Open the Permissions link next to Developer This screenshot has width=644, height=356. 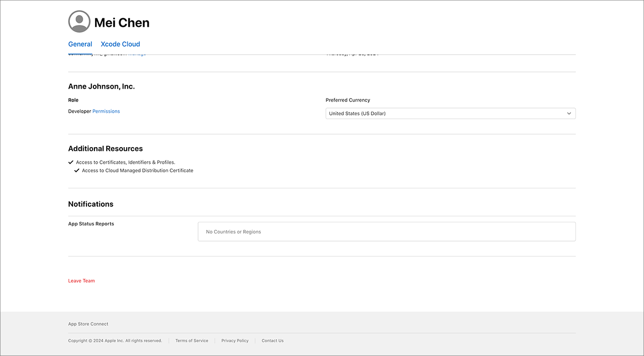[106, 111]
